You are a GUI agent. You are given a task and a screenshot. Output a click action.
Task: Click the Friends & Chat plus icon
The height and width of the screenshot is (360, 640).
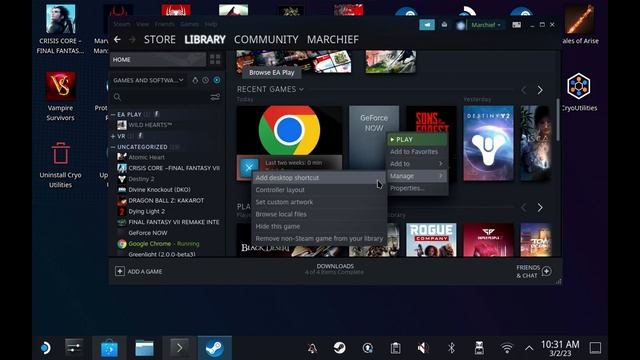point(547,271)
